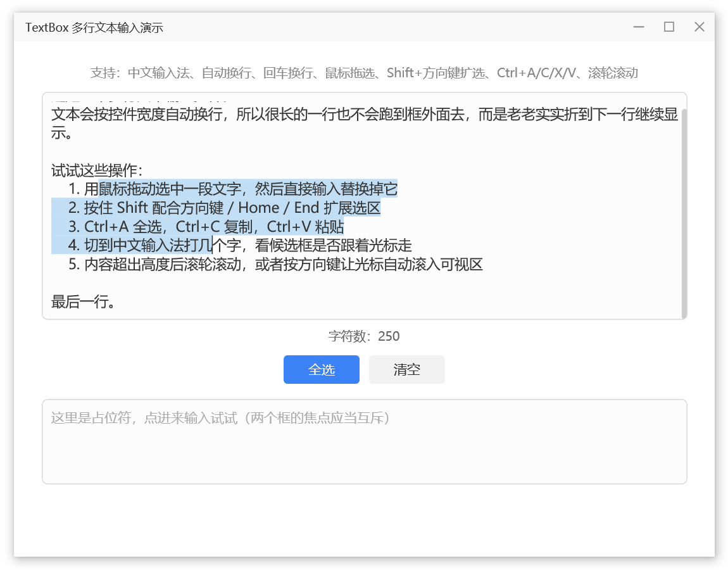The width and height of the screenshot is (728, 570).
Task: Click the vertical scrollbar of the text box
Action: [684, 213]
